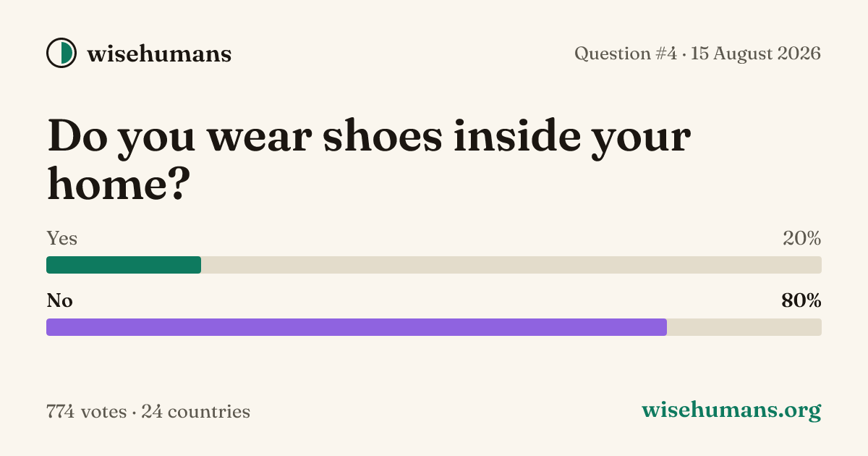Click the empty track of the No bar
This screenshot has width=868, height=456.
click(x=744, y=327)
